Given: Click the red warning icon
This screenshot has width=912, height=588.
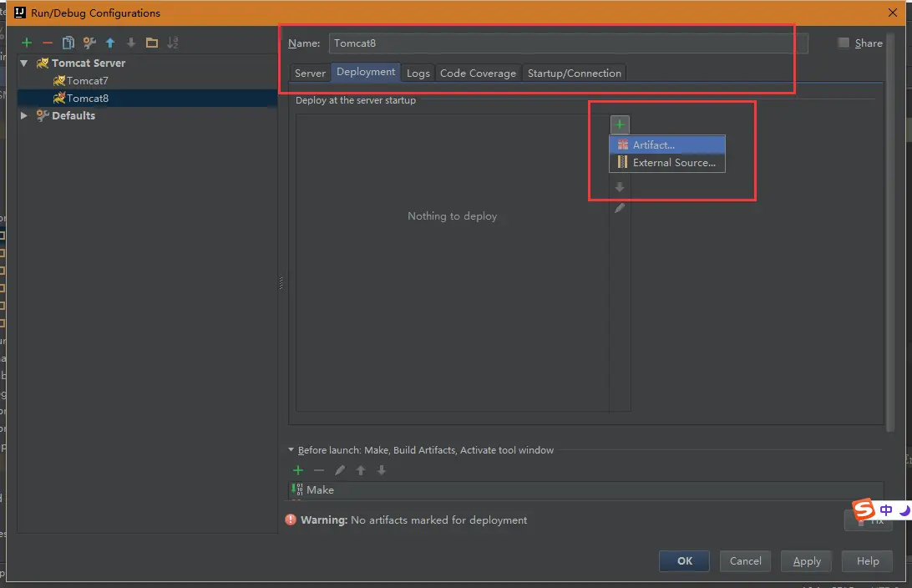Looking at the screenshot, I should (291, 520).
